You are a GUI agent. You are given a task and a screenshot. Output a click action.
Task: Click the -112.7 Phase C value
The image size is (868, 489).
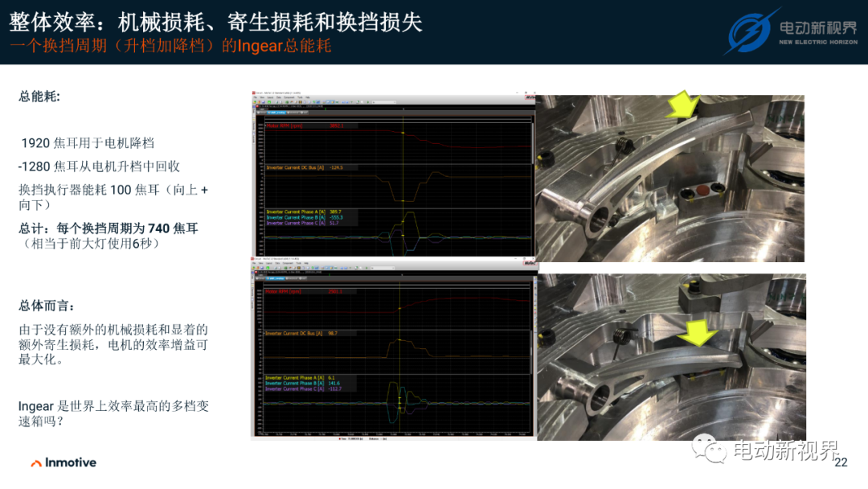(x=335, y=388)
